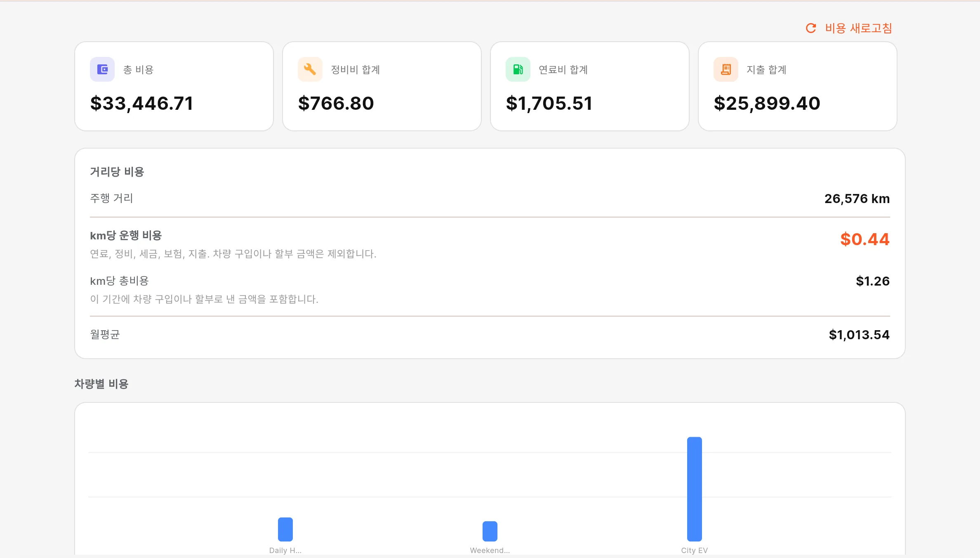Open the fuel total $1,705.51 card
Image resolution: width=980 pixels, height=558 pixels.
pos(590,86)
